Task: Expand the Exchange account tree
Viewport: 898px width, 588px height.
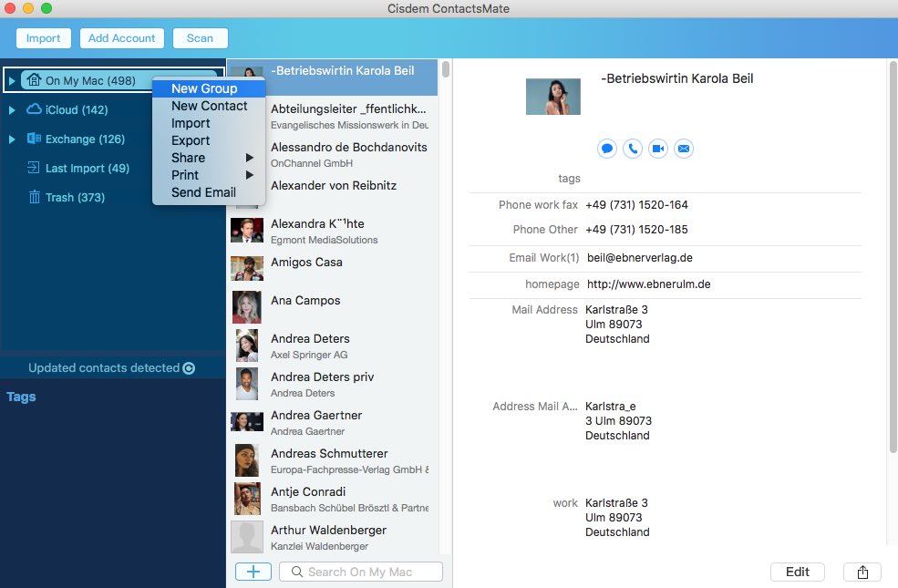Action: coord(12,139)
